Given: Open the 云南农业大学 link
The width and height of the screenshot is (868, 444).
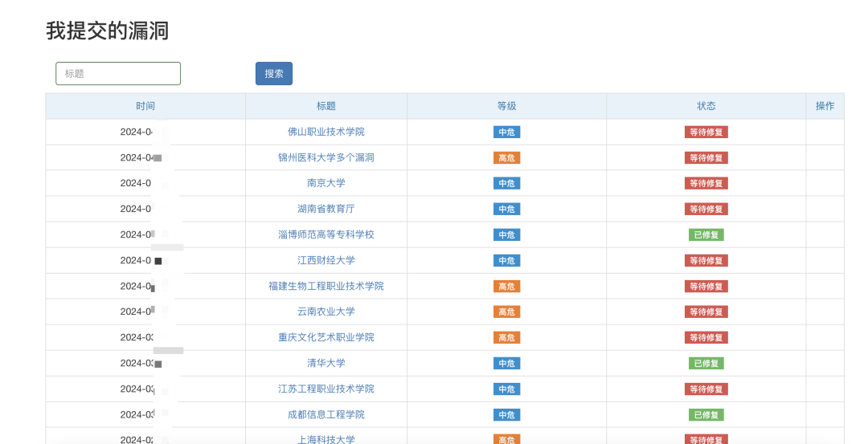Looking at the screenshot, I should click(x=326, y=312).
